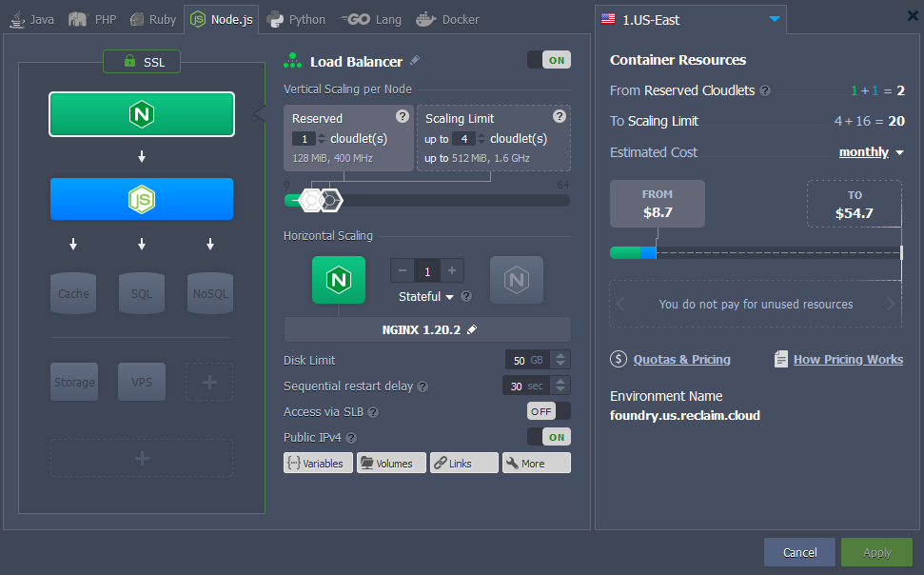Click the TO $54.7 cost box
The image size is (924, 575).
(855, 204)
